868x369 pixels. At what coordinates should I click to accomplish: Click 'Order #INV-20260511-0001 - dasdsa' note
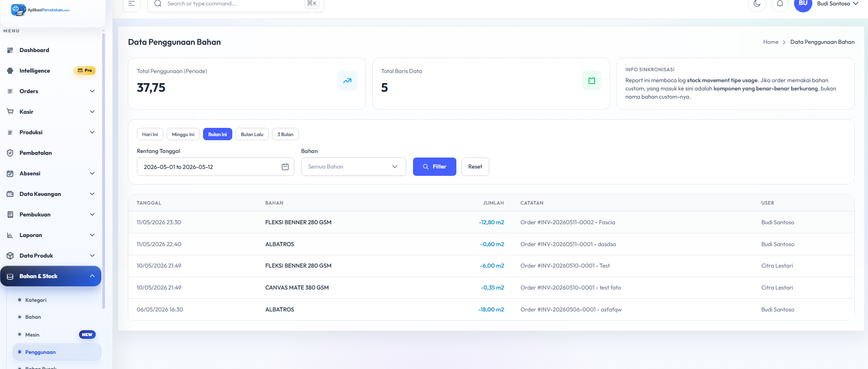(x=568, y=244)
